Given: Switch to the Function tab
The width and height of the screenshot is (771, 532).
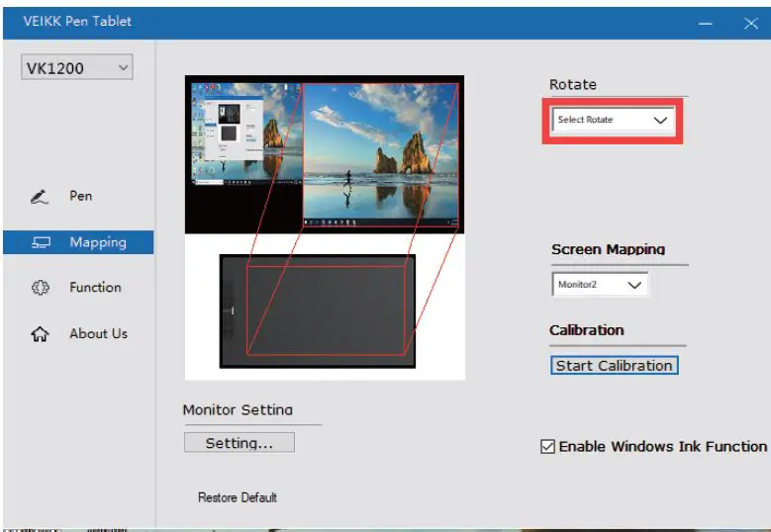Looking at the screenshot, I should 95,288.
